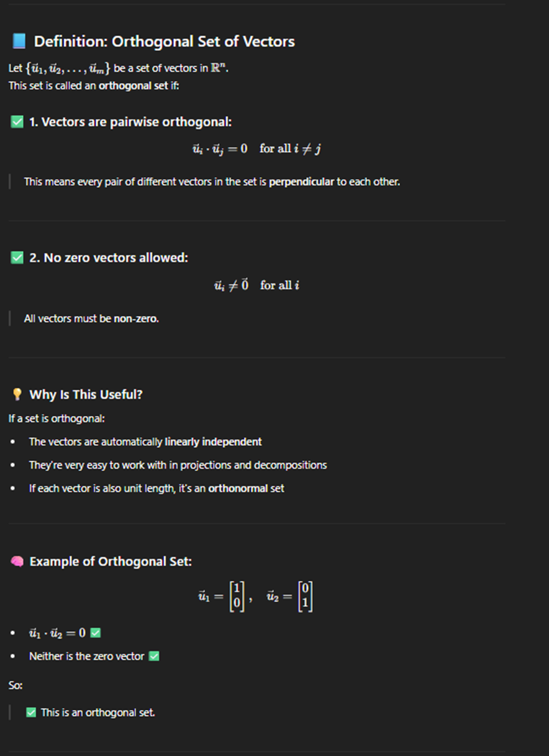Image resolution: width=549 pixels, height=756 pixels.
Task: Click the green checkmark after the u1·u2 = 0 bullet
Action: pyautogui.click(x=95, y=633)
